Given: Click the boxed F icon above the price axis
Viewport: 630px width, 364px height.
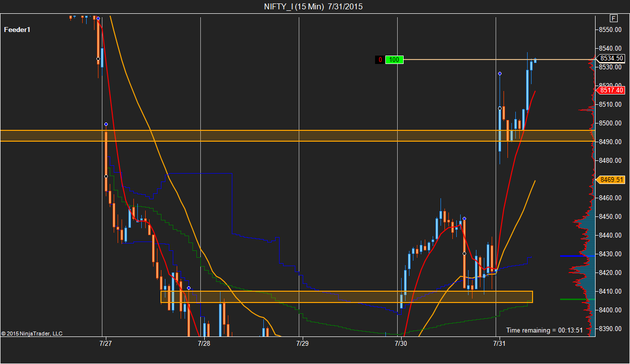Looking at the screenshot, I should (613, 18).
